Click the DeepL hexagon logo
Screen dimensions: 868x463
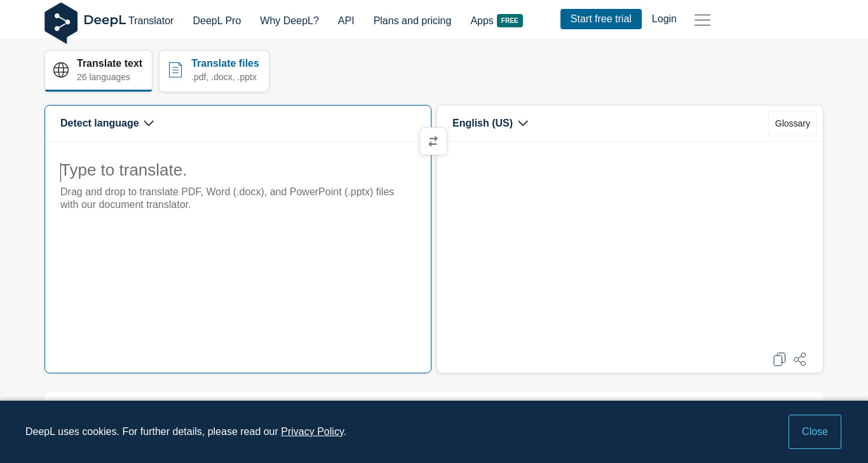point(61,23)
